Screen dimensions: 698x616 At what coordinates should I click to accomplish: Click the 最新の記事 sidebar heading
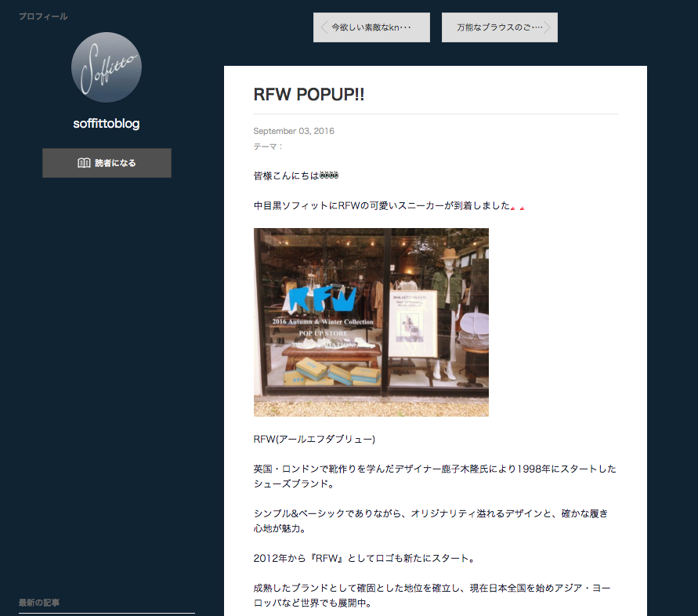click(39, 603)
